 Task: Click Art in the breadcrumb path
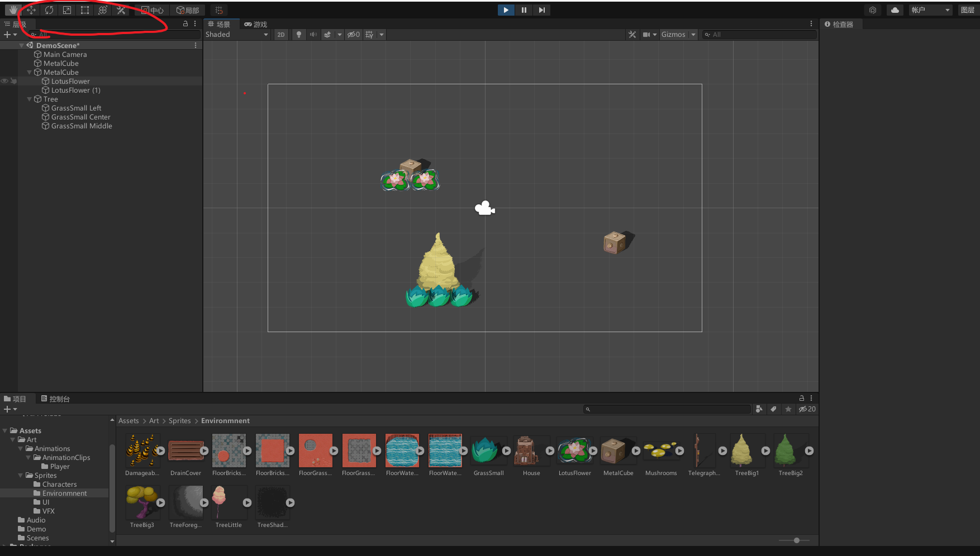(x=154, y=421)
